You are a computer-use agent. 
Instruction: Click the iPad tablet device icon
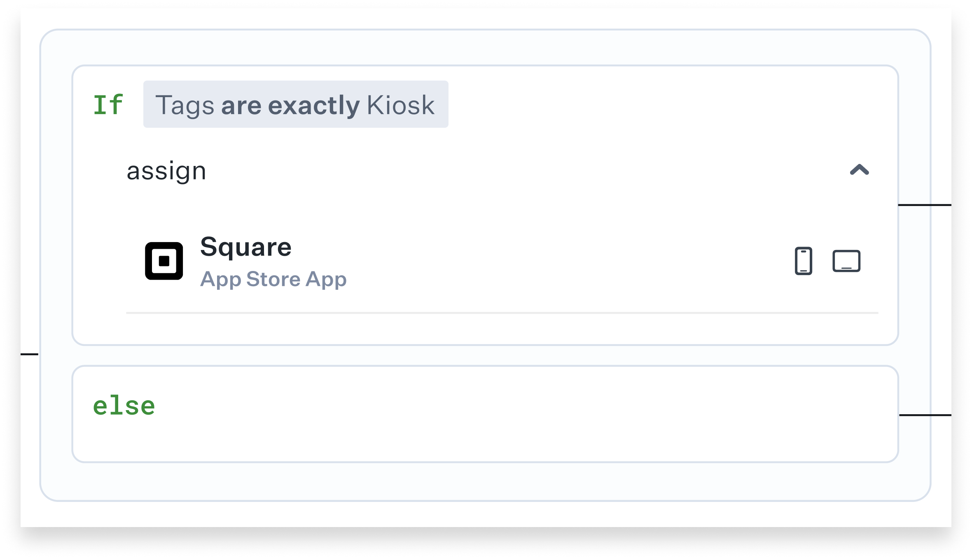(846, 261)
